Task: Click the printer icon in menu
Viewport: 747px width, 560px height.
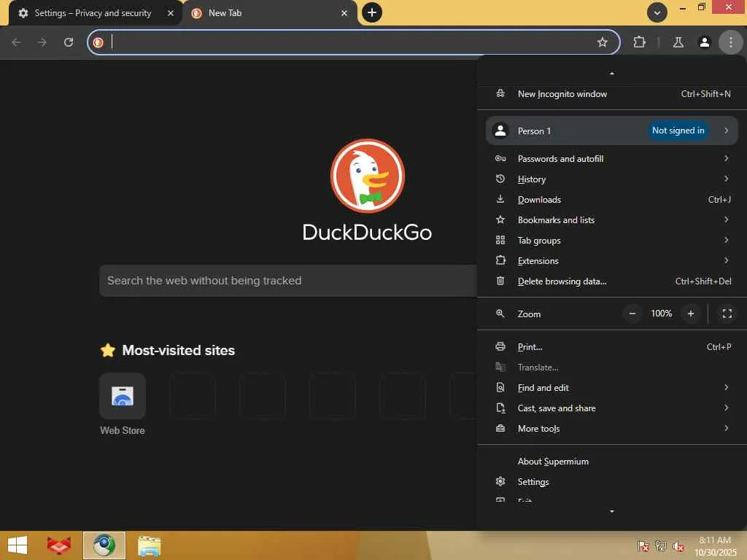Action: [x=500, y=346]
